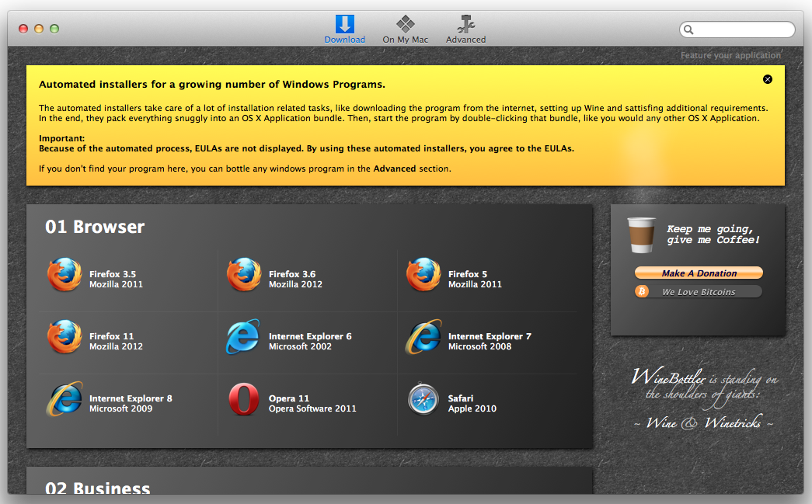Click the Firefox 5 label
Screen dimensions: 812x504
(468, 274)
